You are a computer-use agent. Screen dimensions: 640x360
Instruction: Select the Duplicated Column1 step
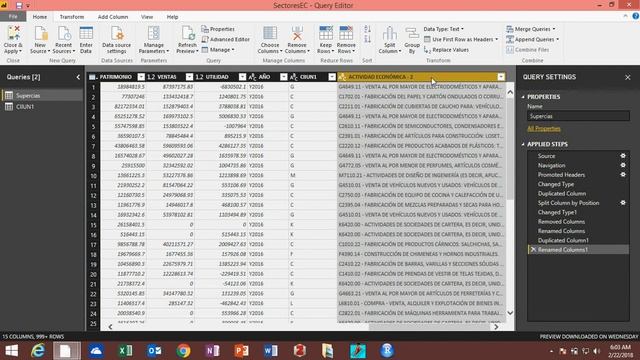(578, 240)
